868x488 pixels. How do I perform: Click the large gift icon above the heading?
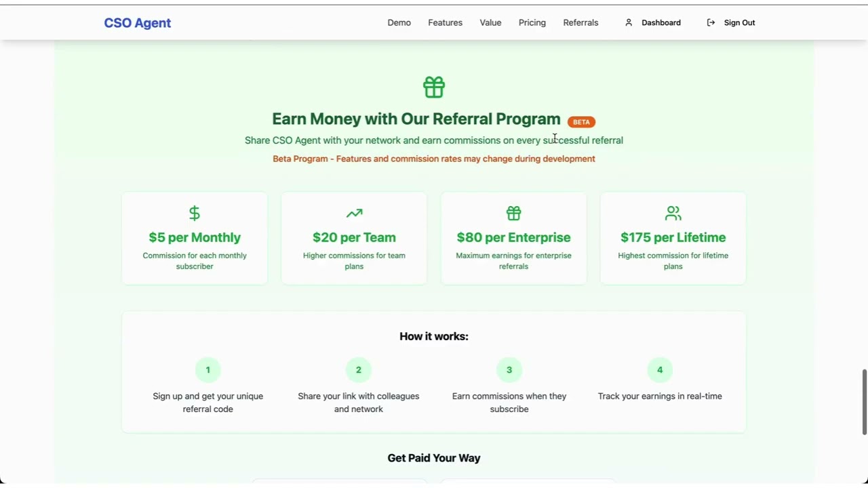click(434, 87)
